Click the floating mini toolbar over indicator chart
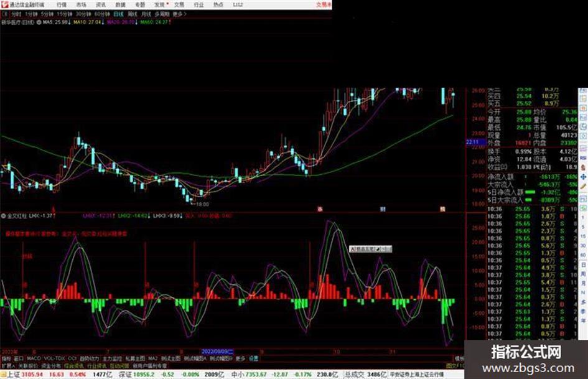Image resolution: width=588 pixels, height=379 pixels. coord(370,249)
